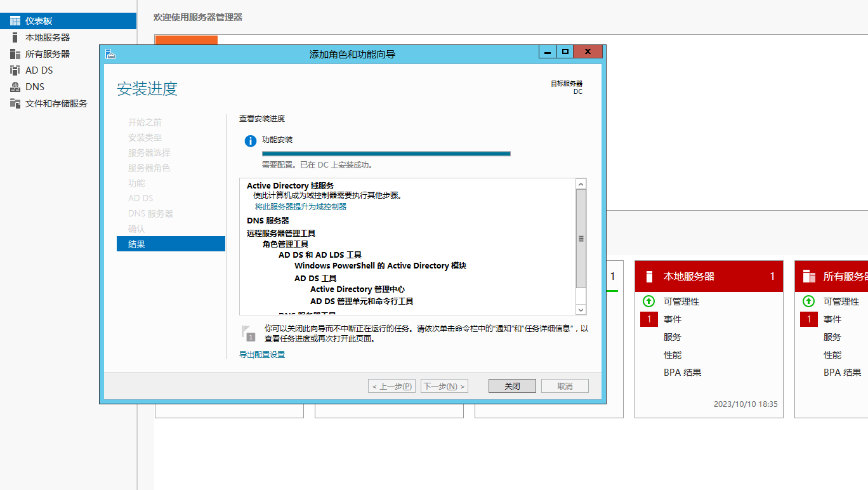The width and height of the screenshot is (868, 490).
Task: Click the 服务器角色 wizard step
Action: (149, 168)
